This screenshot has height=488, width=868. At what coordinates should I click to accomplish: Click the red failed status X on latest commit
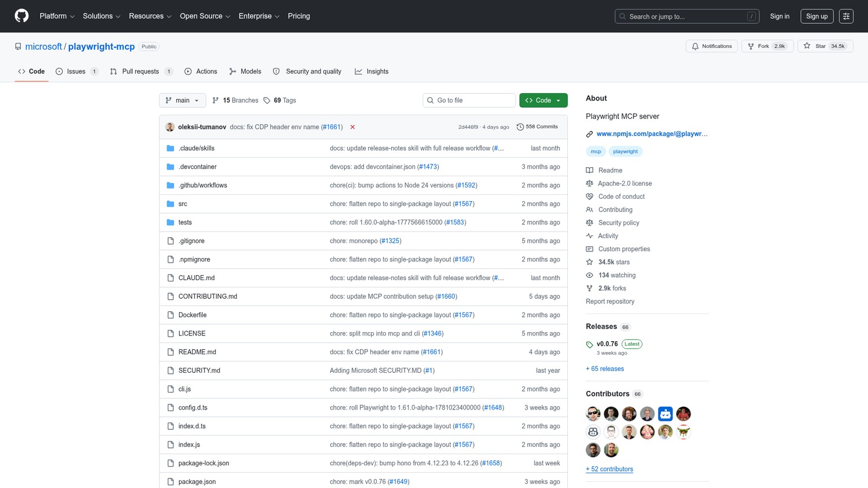353,127
